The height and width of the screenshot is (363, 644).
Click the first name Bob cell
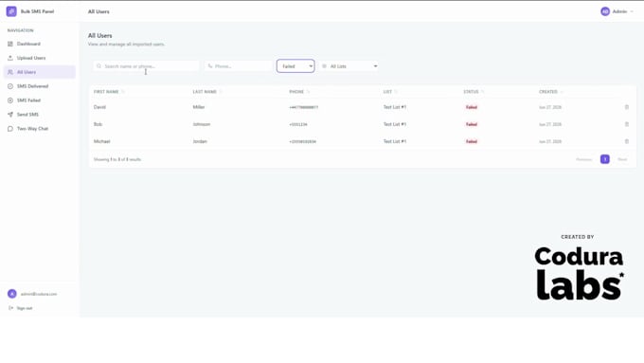[x=98, y=124]
